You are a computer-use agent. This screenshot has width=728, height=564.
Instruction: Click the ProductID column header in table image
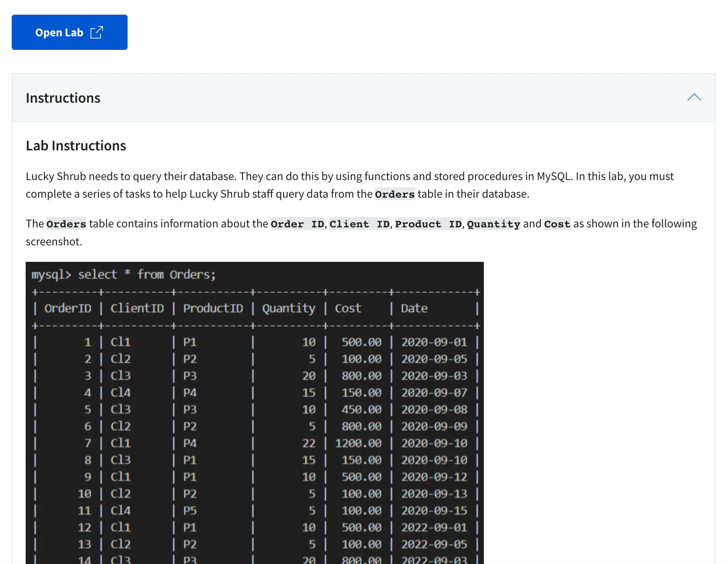[x=213, y=308]
